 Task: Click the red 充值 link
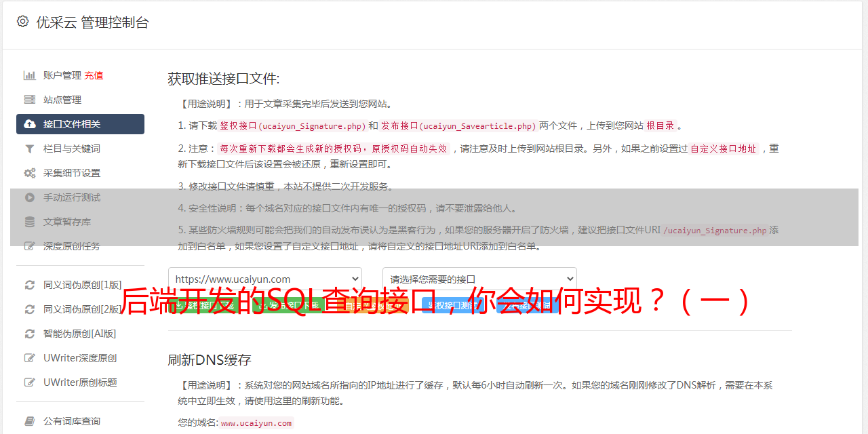[x=94, y=75]
